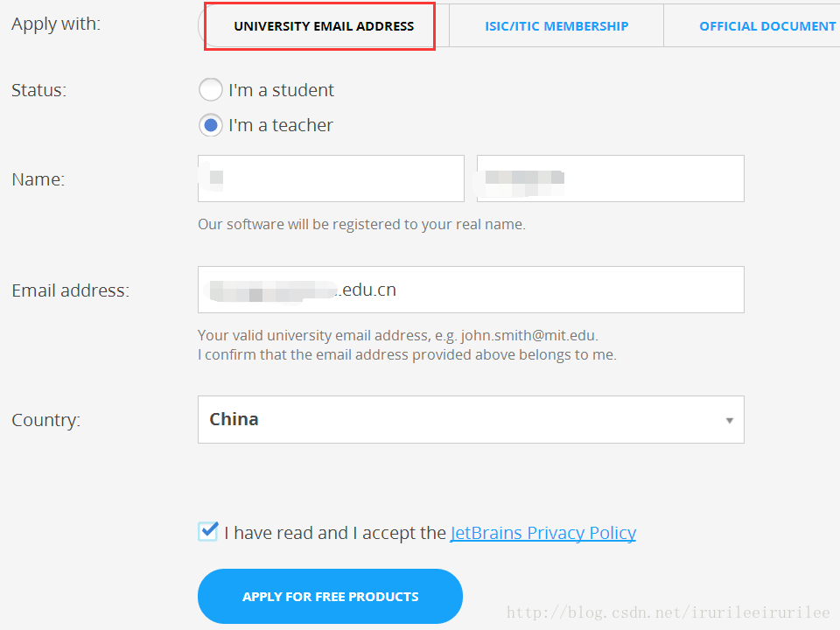The height and width of the screenshot is (630, 840).
Task: Click the "I'm a teacher" label text
Action: [281, 125]
